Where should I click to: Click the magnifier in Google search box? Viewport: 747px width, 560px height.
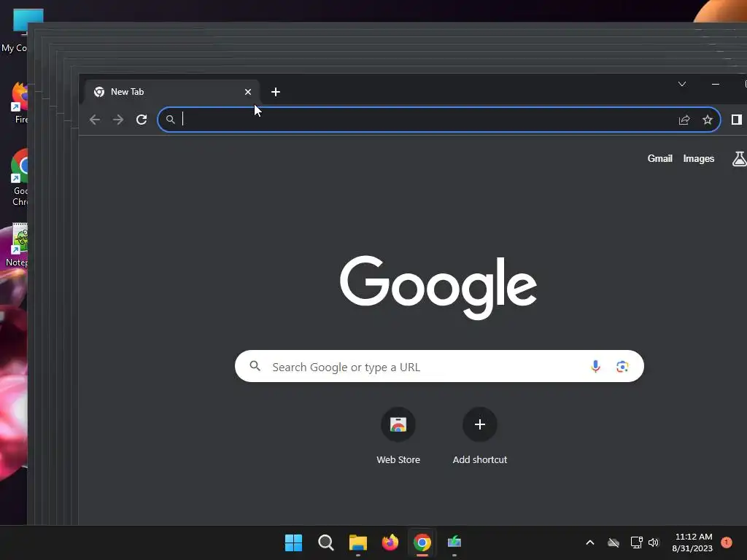click(x=255, y=366)
